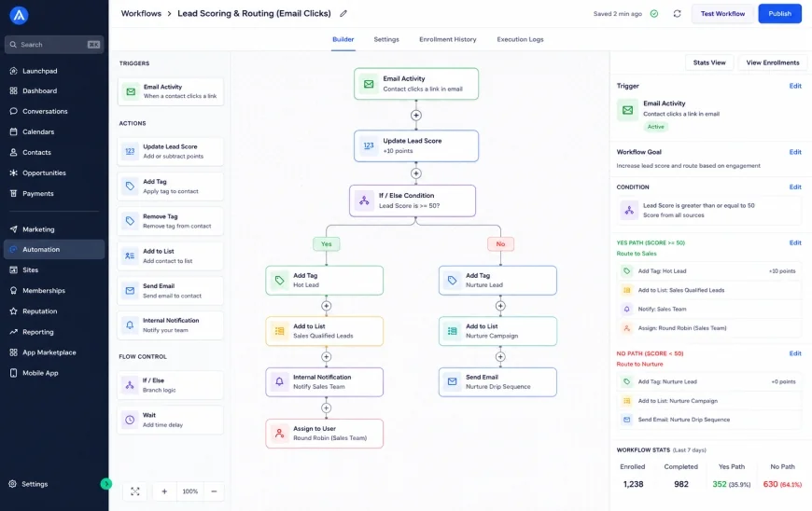The image size is (812, 511).
Task: Open the Enrollment History tab
Action: (x=447, y=39)
